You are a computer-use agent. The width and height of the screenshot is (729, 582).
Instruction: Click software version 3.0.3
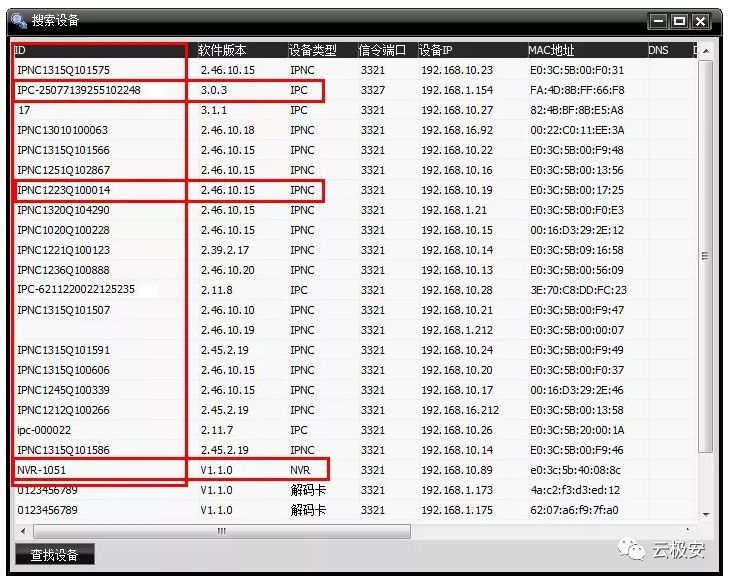coord(214,90)
